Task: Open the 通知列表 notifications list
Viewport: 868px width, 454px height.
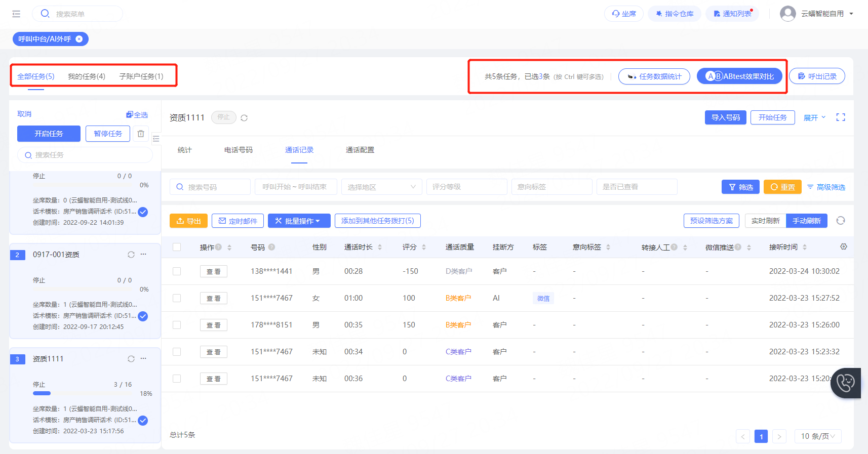Action: tap(732, 14)
